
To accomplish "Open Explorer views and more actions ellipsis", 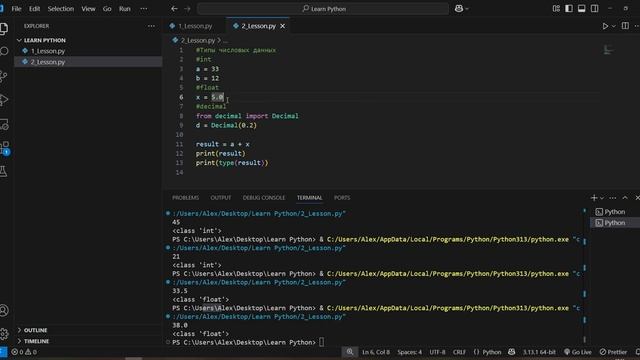I will tap(151, 26).
